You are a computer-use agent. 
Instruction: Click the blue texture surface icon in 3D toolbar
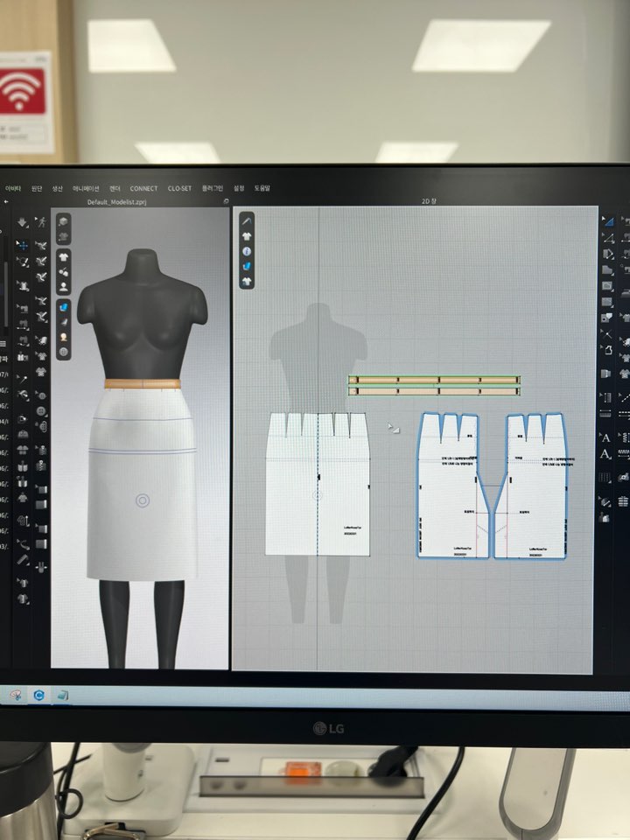tap(64, 306)
